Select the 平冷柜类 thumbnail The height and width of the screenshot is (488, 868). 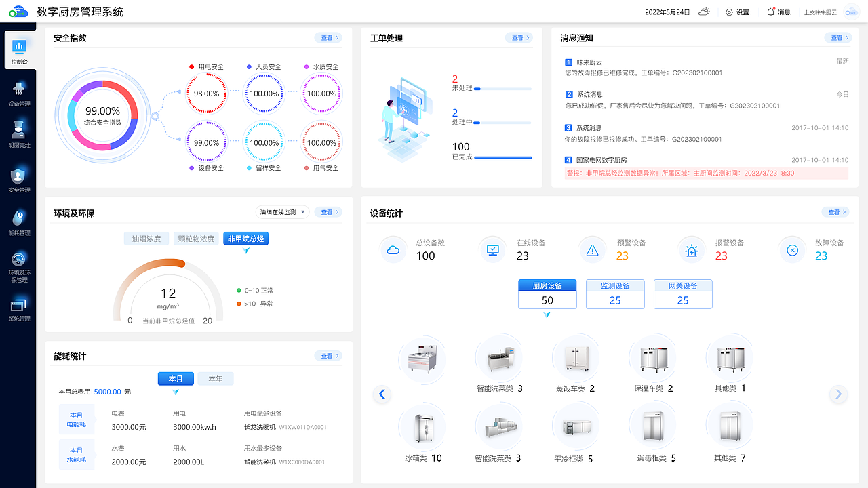tap(576, 426)
